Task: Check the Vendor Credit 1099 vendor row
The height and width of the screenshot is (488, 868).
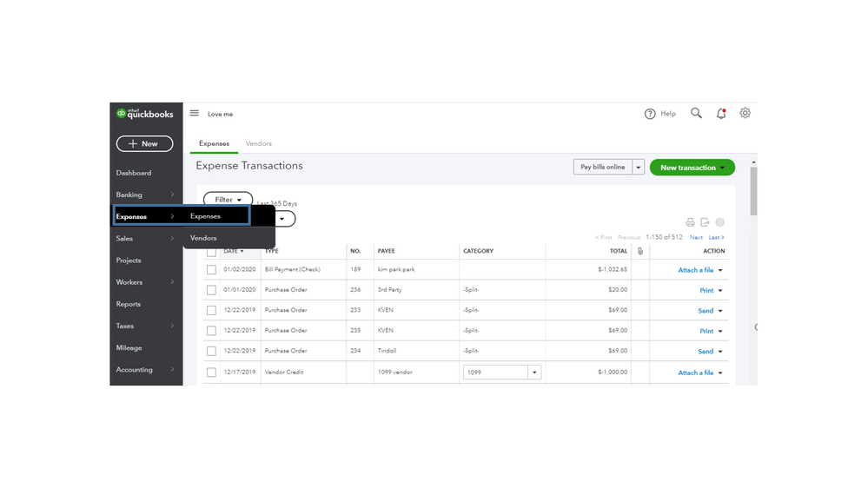Action: tap(211, 373)
